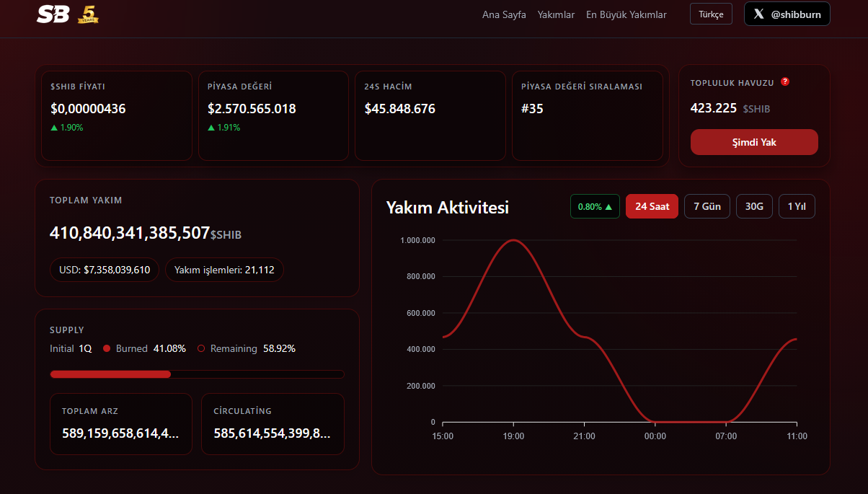
Task: Click the 0.80% change badge
Action: tap(595, 206)
